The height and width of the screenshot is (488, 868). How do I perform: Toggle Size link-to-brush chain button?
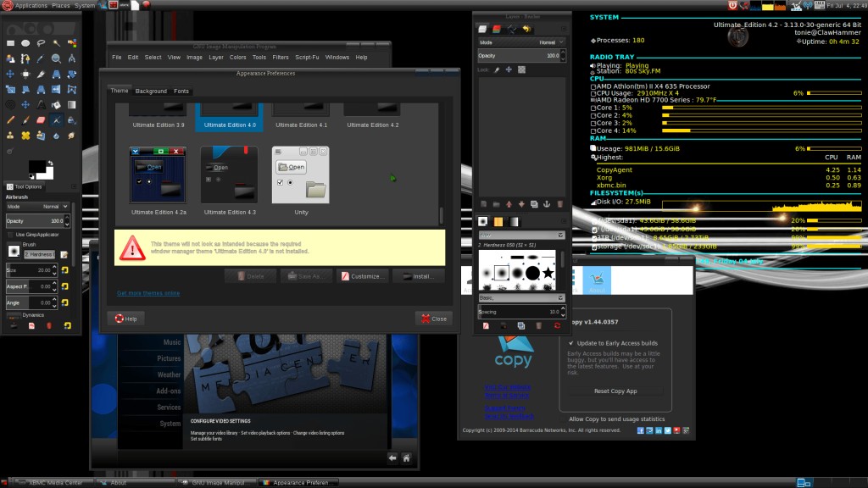point(64,270)
